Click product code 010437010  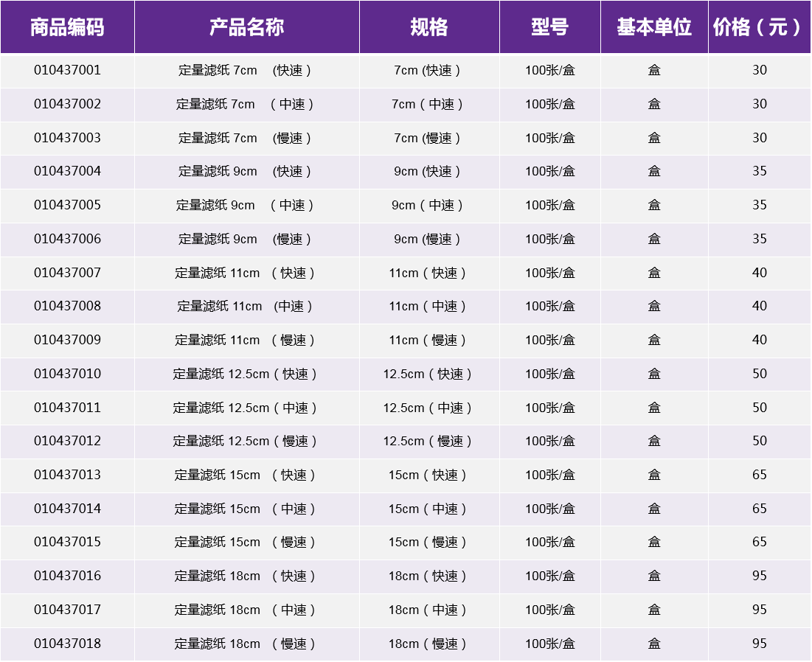(x=67, y=374)
